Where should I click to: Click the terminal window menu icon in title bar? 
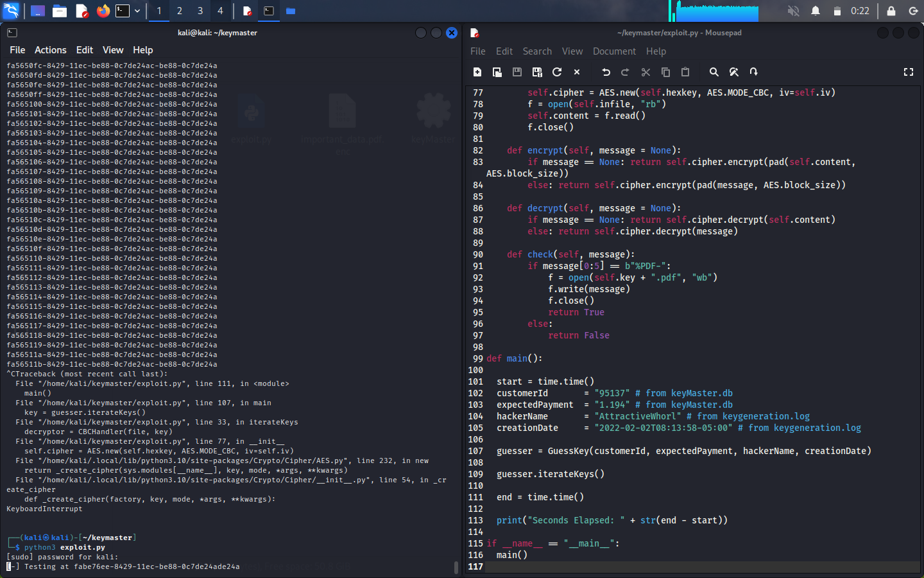(12, 33)
